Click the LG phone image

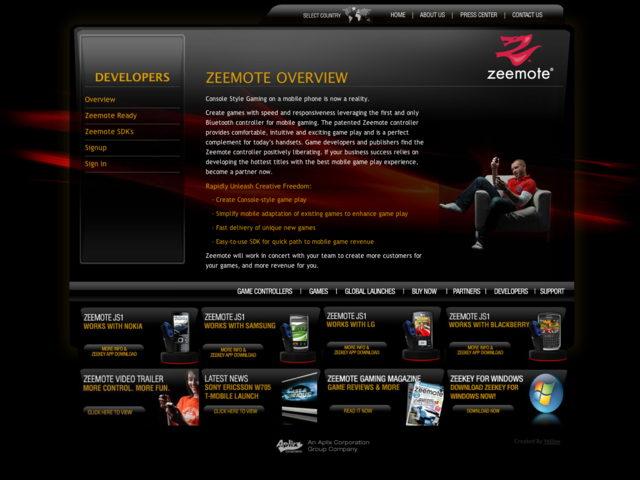(420, 336)
